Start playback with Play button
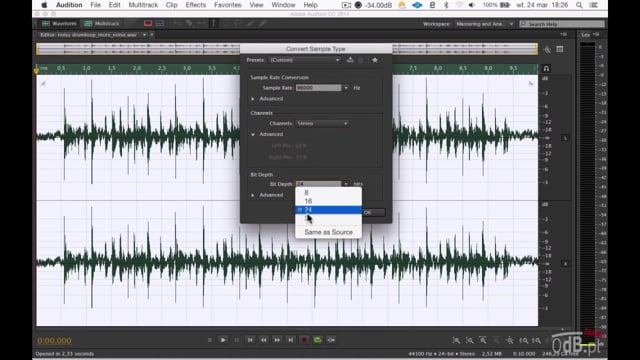The width and height of the screenshot is (640, 360). click(x=223, y=340)
